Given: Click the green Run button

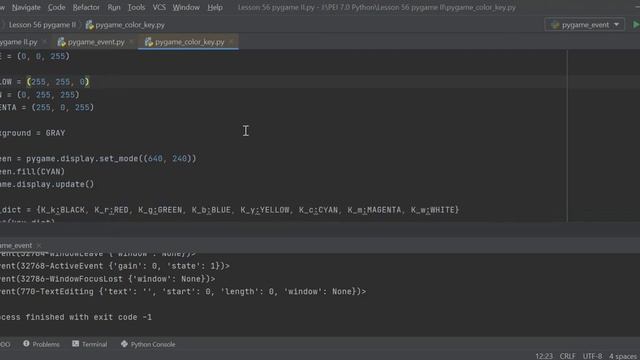Looking at the screenshot, I should pyautogui.click(x=636, y=25).
